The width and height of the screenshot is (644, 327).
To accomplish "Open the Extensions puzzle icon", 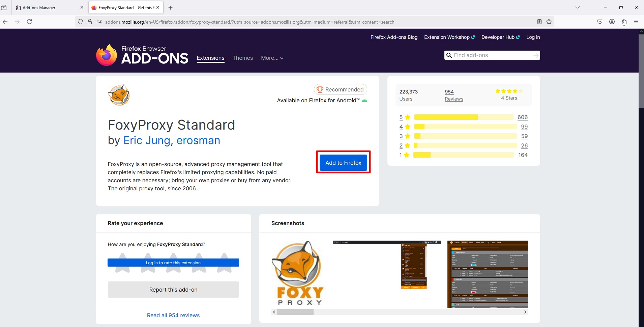I will [624, 22].
